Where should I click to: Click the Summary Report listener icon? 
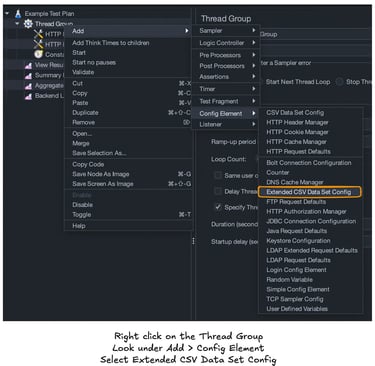click(x=29, y=76)
